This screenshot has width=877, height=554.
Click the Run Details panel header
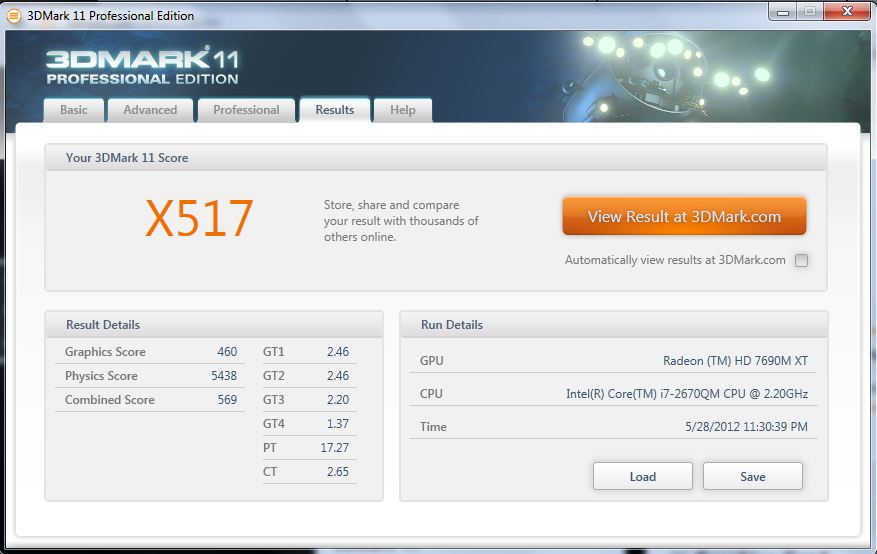pyautogui.click(x=614, y=325)
